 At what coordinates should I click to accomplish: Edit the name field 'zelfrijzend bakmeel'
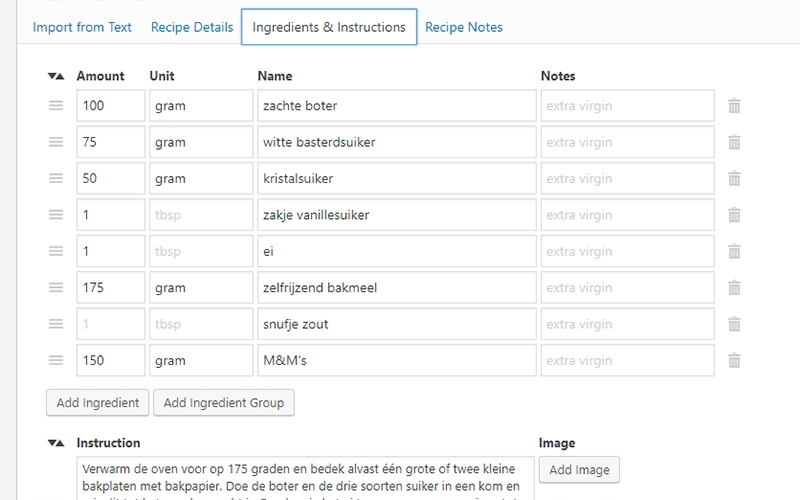pyautogui.click(x=397, y=288)
